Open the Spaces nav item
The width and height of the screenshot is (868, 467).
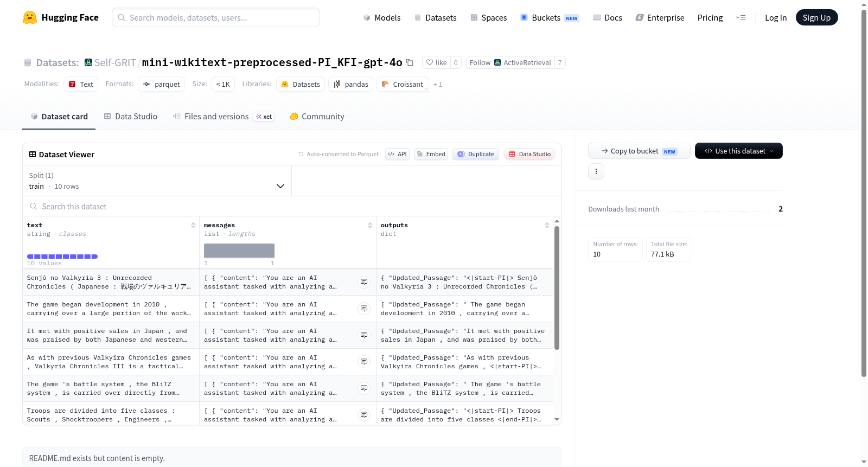click(x=488, y=17)
